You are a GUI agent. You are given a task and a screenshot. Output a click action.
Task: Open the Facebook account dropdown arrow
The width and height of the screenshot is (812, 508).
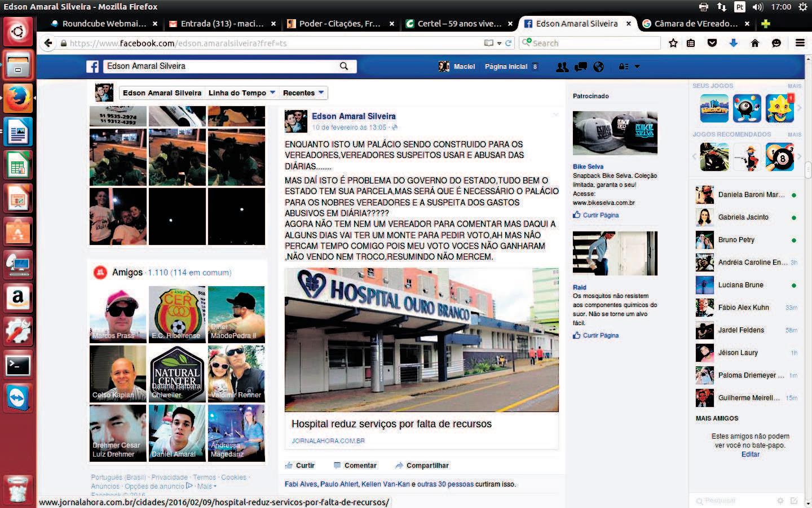[637, 67]
